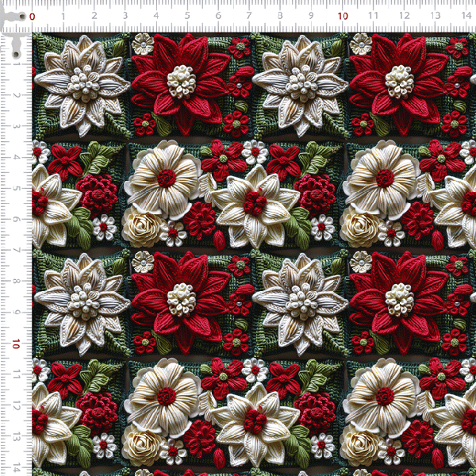Click the number 13 on the left ruler
The height and width of the screenshot is (476, 476).
coord(16,436)
